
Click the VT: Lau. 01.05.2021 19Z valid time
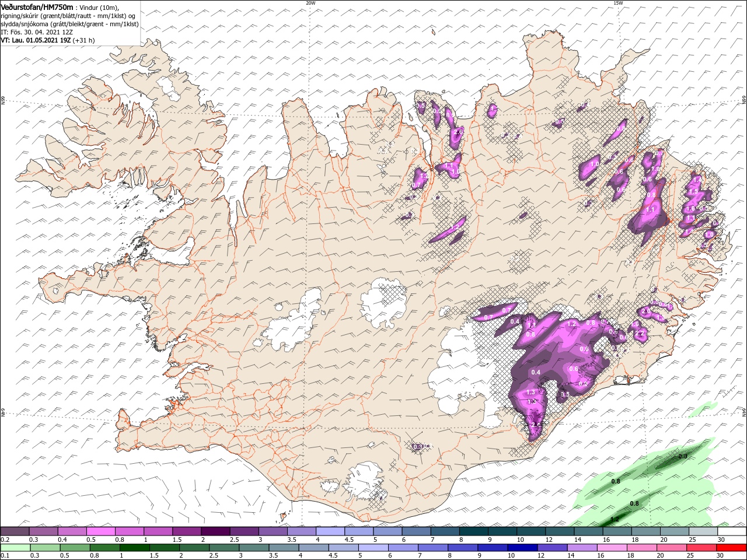click(36, 41)
